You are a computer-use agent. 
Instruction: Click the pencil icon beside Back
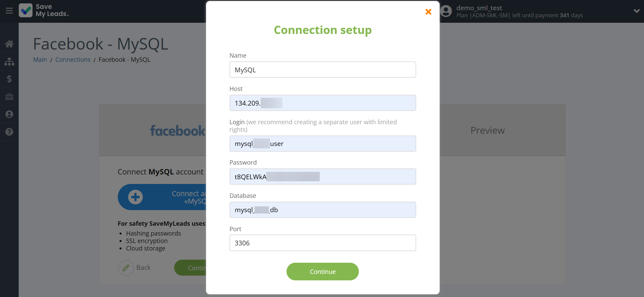pos(126,267)
